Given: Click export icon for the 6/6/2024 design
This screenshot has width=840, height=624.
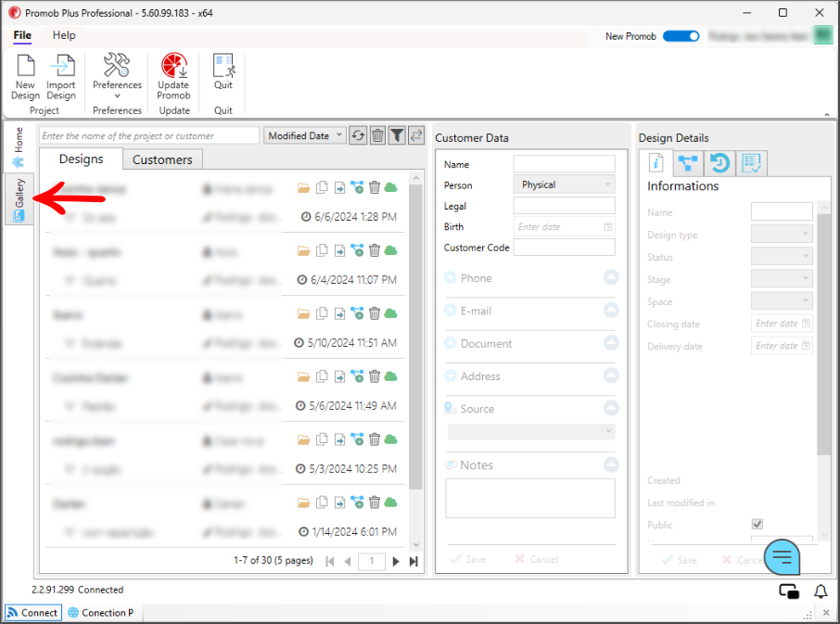Looking at the screenshot, I should click(x=339, y=188).
